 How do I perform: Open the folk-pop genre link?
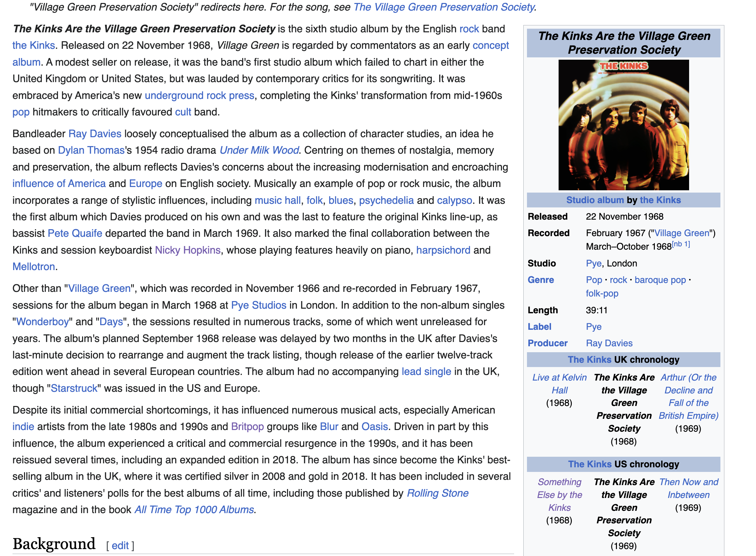point(602,293)
